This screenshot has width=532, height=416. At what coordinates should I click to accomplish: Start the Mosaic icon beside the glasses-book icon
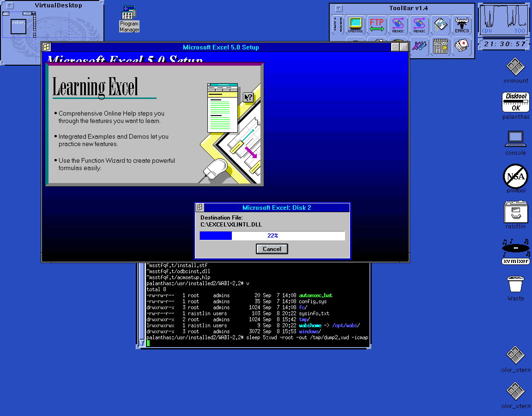419,25
